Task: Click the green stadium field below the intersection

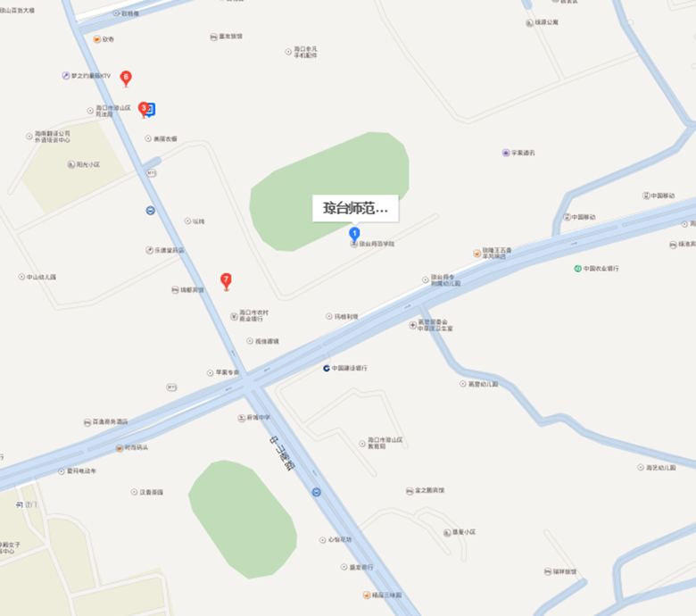Action: coord(243,519)
